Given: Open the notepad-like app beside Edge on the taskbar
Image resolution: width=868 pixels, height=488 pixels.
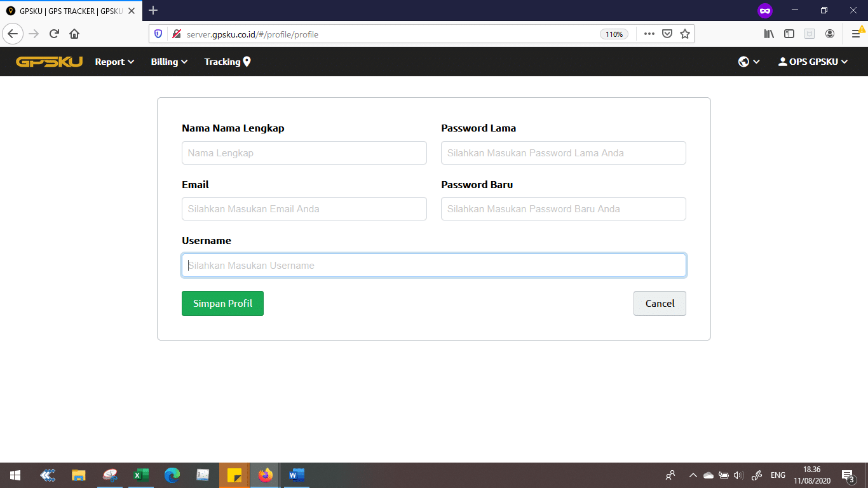Looking at the screenshot, I should [203, 475].
